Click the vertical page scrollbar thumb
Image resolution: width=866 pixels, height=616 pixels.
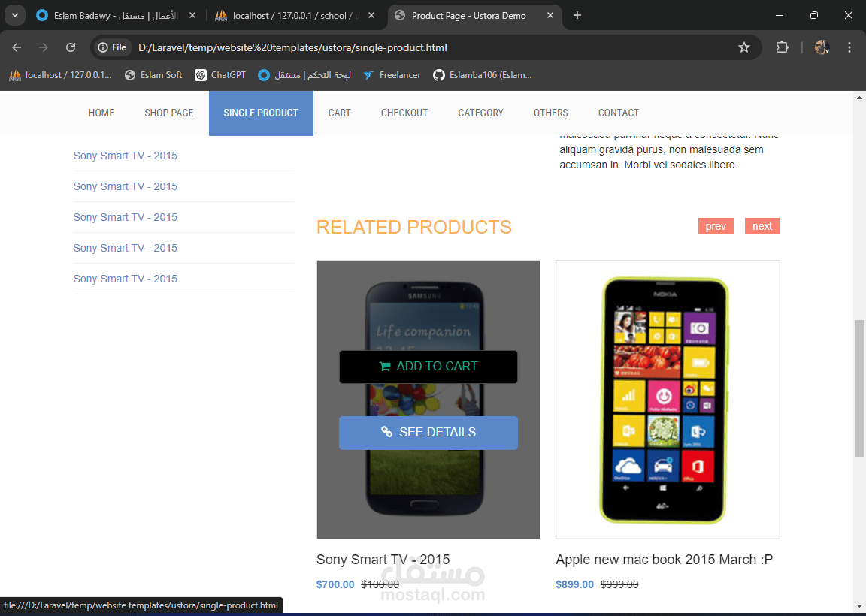tap(859, 388)
